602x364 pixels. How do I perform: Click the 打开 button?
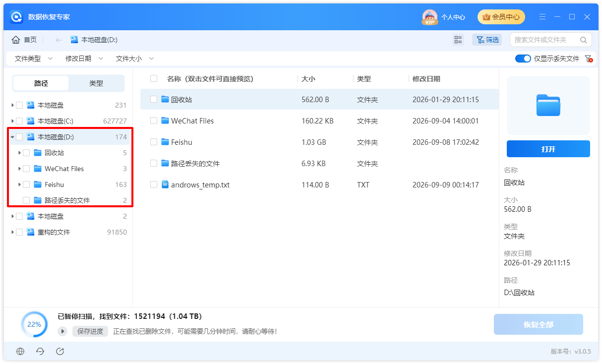(548, 149)
